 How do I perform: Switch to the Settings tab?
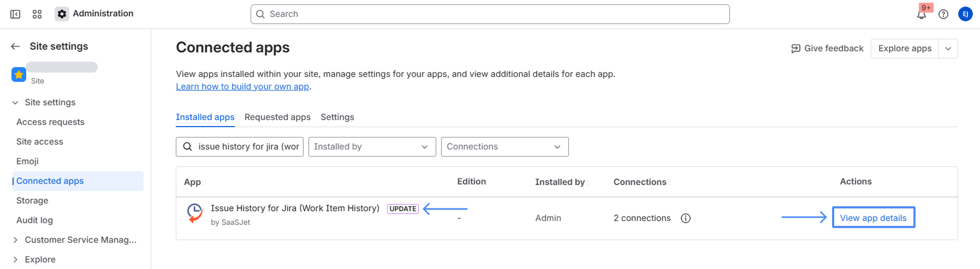pos(337,117)
